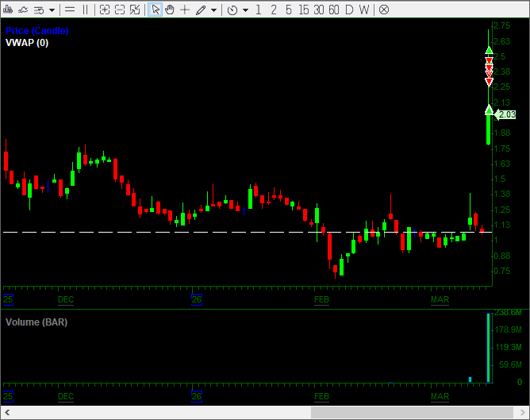Click the circled X close-chart icon
This screenshot has height=420, width=530.
384,10
